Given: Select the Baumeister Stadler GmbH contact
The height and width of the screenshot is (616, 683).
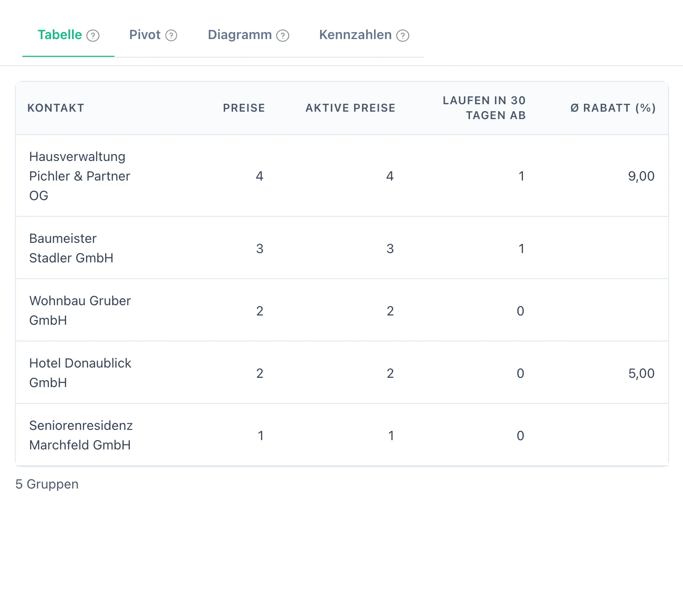Looking at the screenshot, I should [71, 248].
